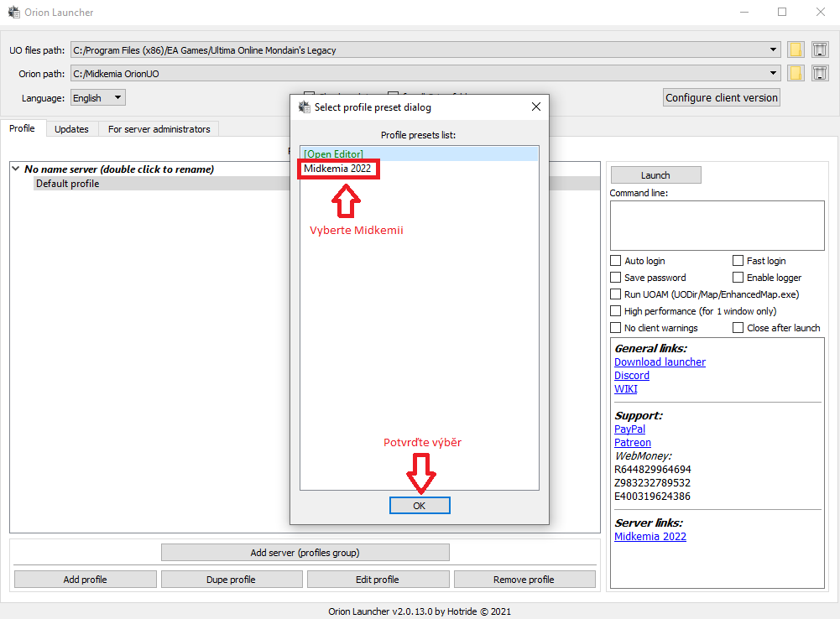
Task: Open the Discord link
Action: pyautogui.click(x=632, y=376)
